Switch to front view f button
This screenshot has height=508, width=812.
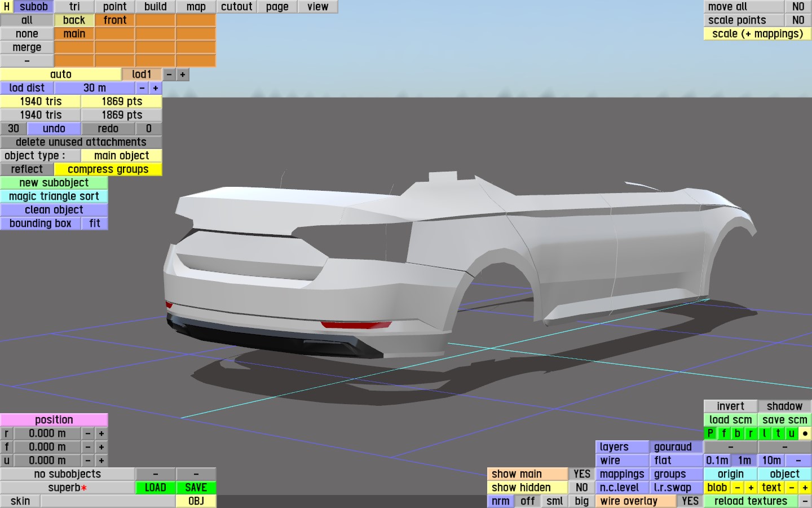pos(724,433)
